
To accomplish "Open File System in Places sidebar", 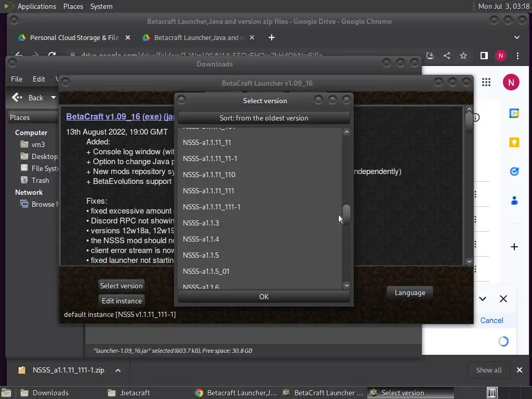I will click(x=39, y=168).
